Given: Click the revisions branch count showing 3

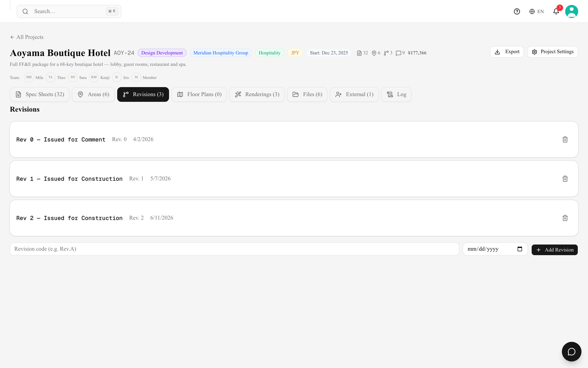Looking at the screenshot, I should (x=388, y=53).
